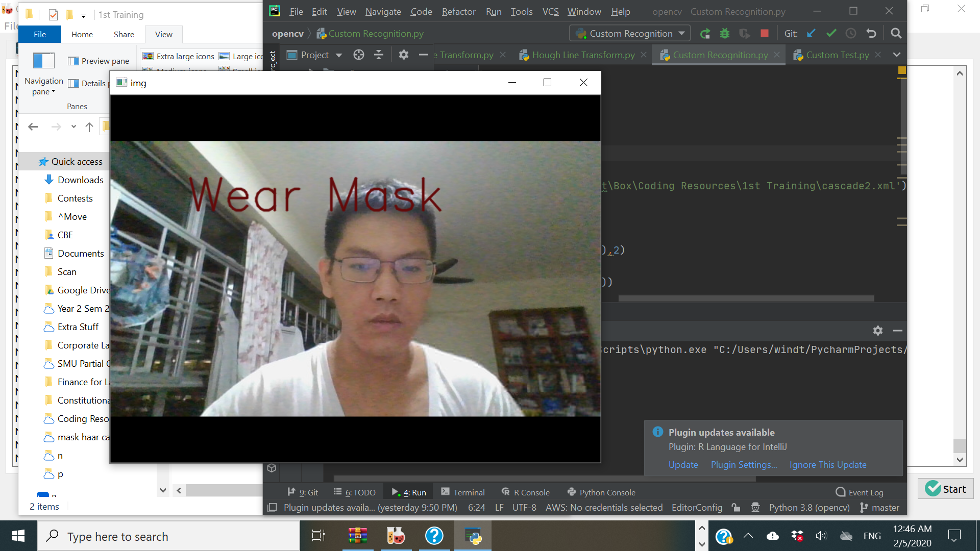Open the Terminal tool window

pyautogui.click(x=463, y=492)
